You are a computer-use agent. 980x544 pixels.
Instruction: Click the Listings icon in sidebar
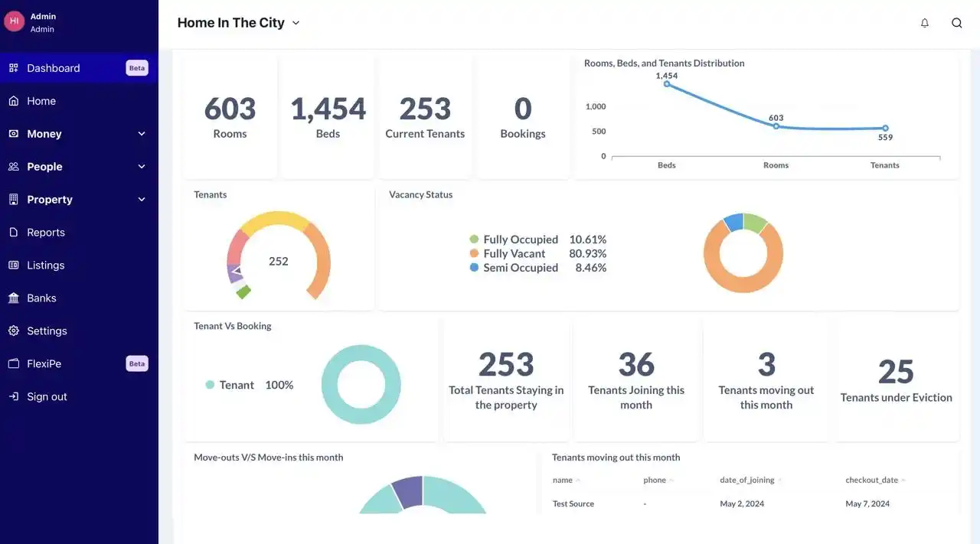pos(14,265)
